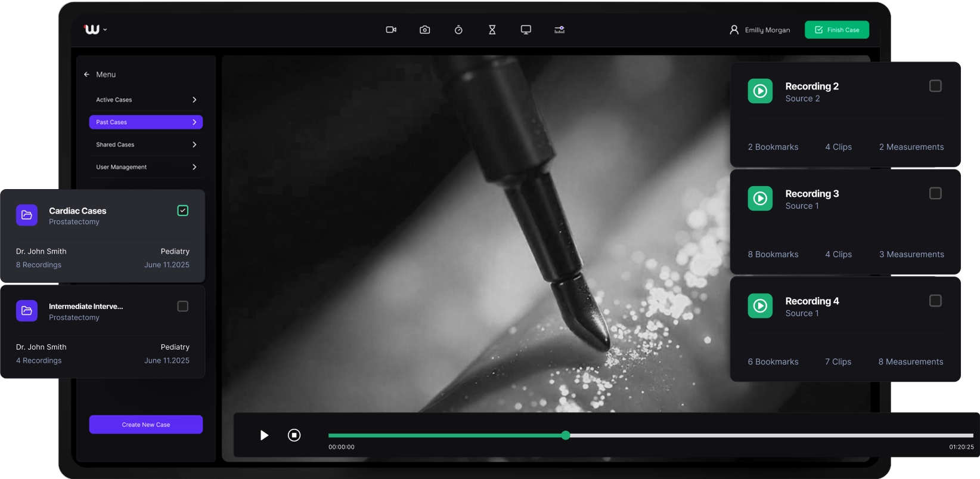Open the Shared Cases menu item
Image resolution: width=980 pixels, height=479 pixels.
[145, 144]
